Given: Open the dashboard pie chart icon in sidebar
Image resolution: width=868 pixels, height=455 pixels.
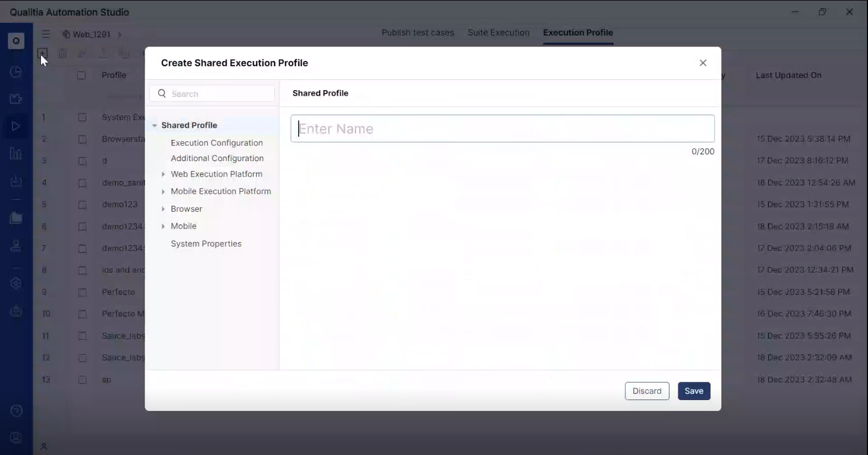Looking at the screenshot, I should pos(16,72).
